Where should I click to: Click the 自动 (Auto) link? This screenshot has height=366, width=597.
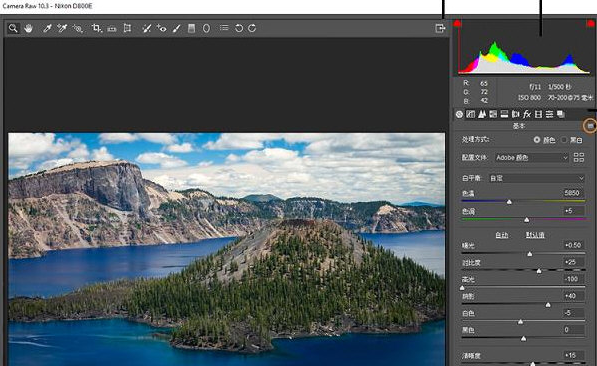502,235
